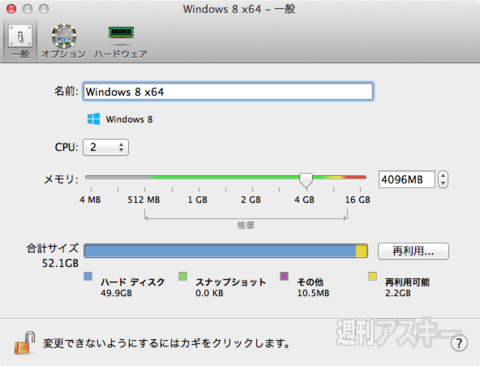
Task: Click the memory slider thumb at 4 GB
Action: pos(306,180)
